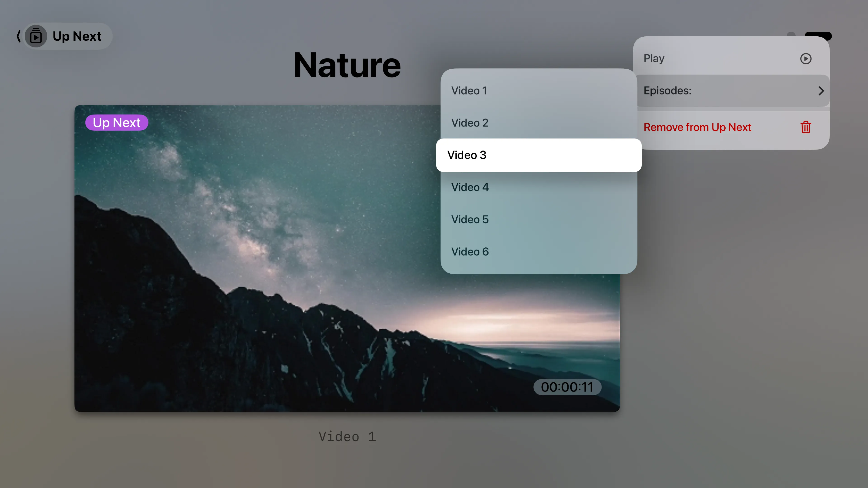868x488 pixels.
Task: Choose Play from the context menu
Action: 654,59
